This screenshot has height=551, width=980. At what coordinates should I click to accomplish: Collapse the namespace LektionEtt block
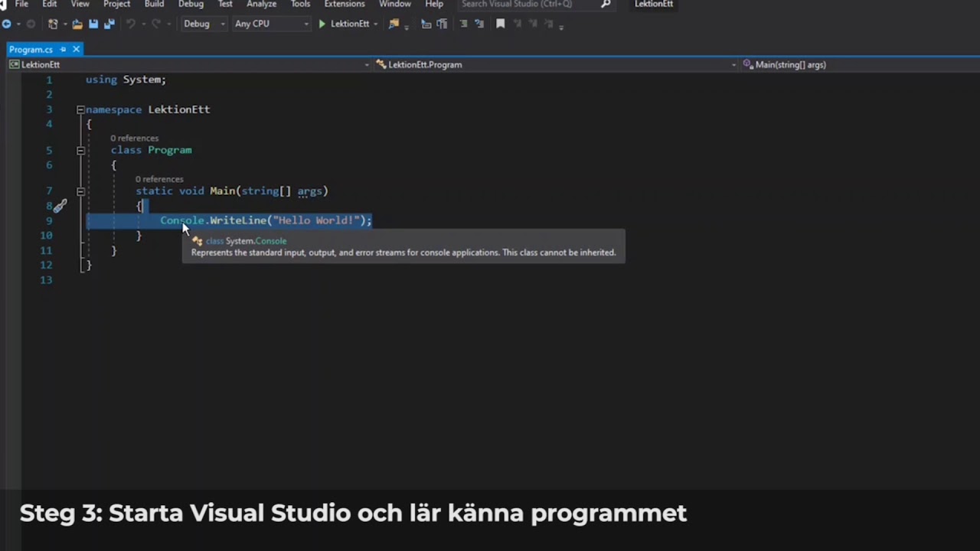tap(80, 109)
